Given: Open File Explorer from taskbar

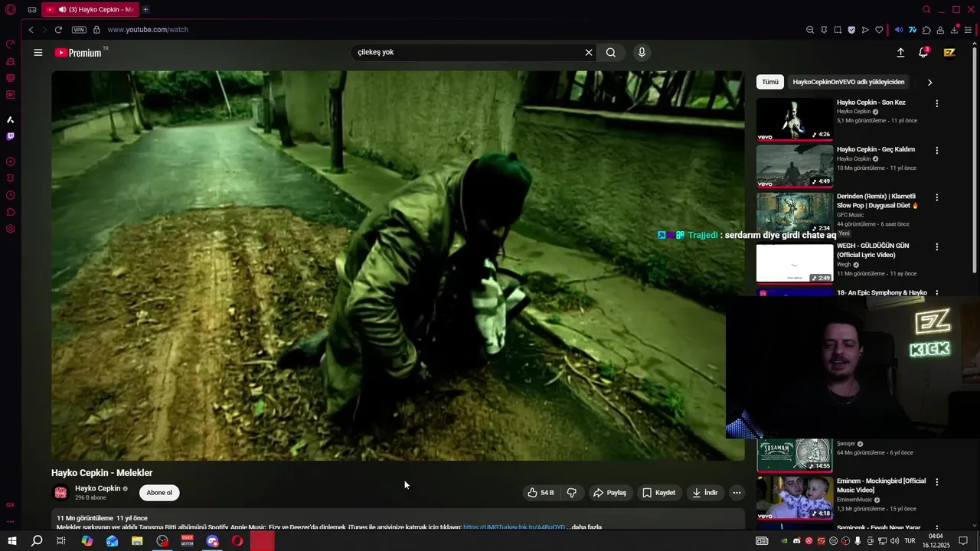Looking at the screenshot, I should [x=137, y=541].
